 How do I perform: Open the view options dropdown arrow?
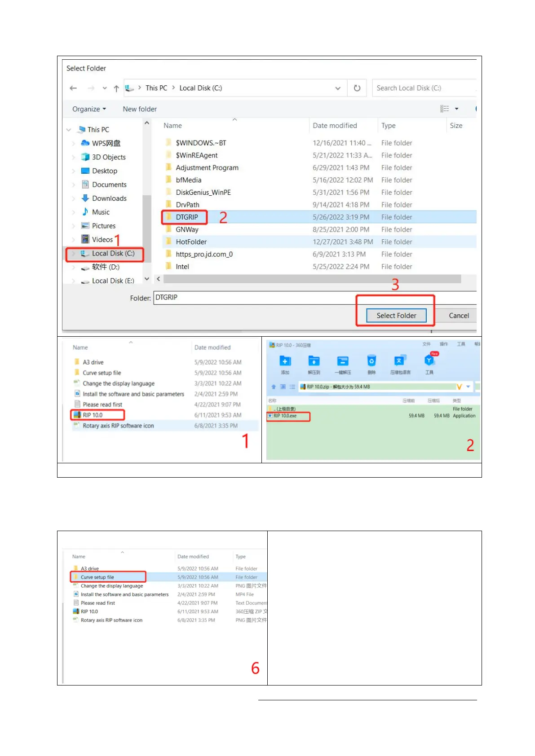coord(457,109)
